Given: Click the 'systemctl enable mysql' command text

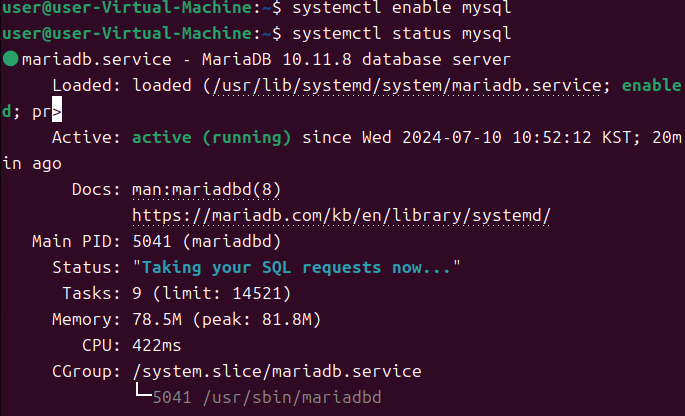Looking at the screenshot, I should [401, 7].
